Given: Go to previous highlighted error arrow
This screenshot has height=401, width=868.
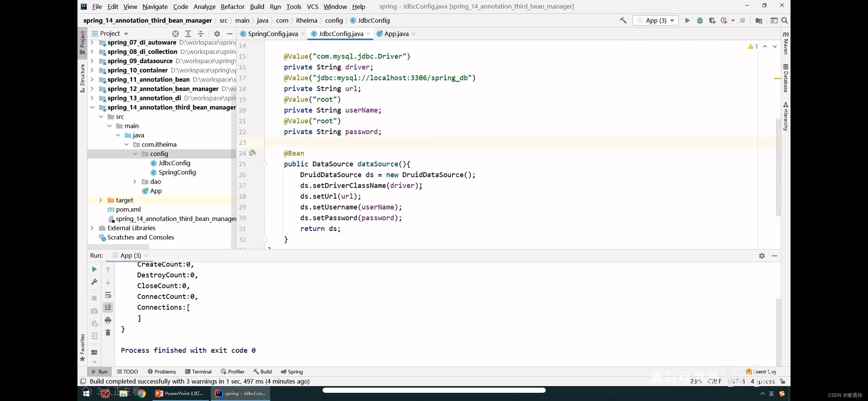Looking at the screenshot, I should [765, 47].
